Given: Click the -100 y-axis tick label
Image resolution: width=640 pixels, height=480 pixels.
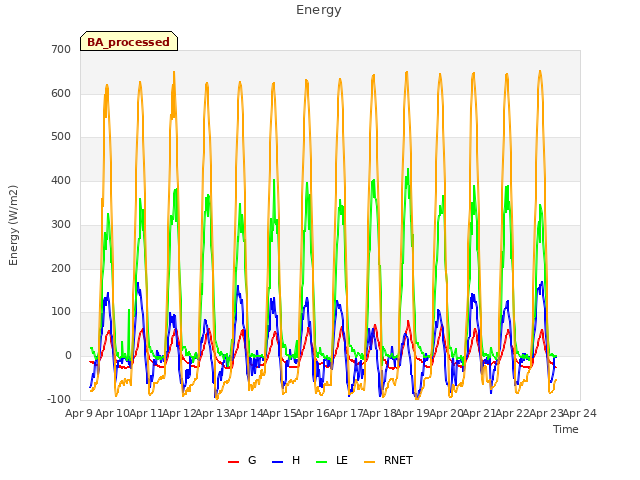Looking at the screenshot, I should click(59, 399).
